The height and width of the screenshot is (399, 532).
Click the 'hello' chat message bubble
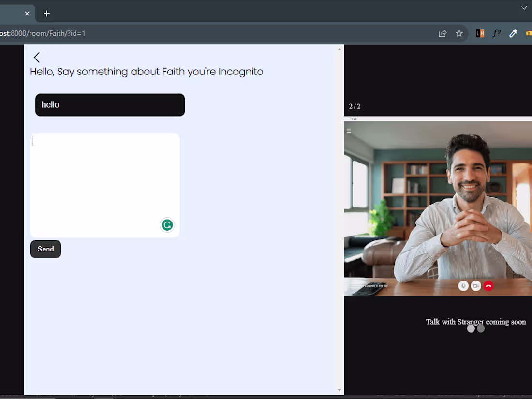[x=110, y=105]
